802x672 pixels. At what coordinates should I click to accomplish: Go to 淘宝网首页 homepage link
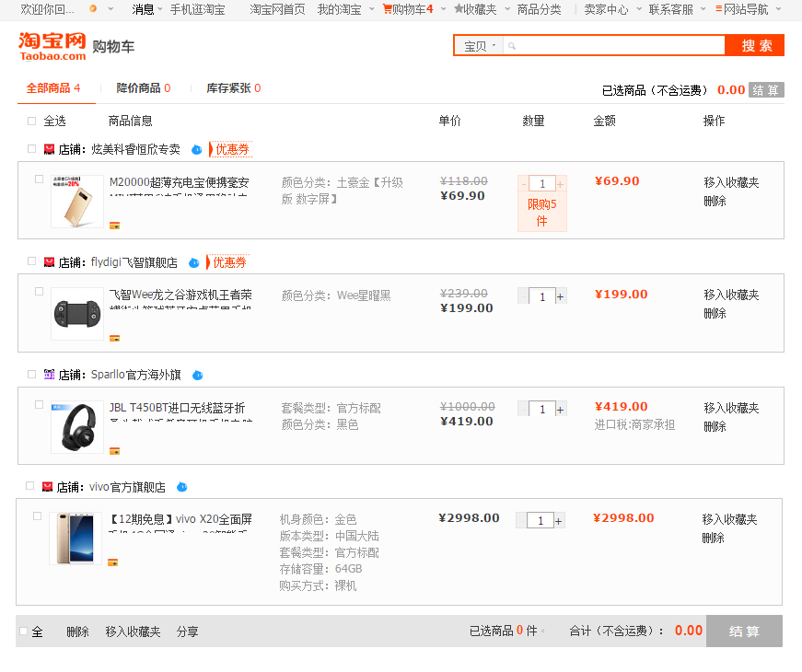(x=277, y=9)
